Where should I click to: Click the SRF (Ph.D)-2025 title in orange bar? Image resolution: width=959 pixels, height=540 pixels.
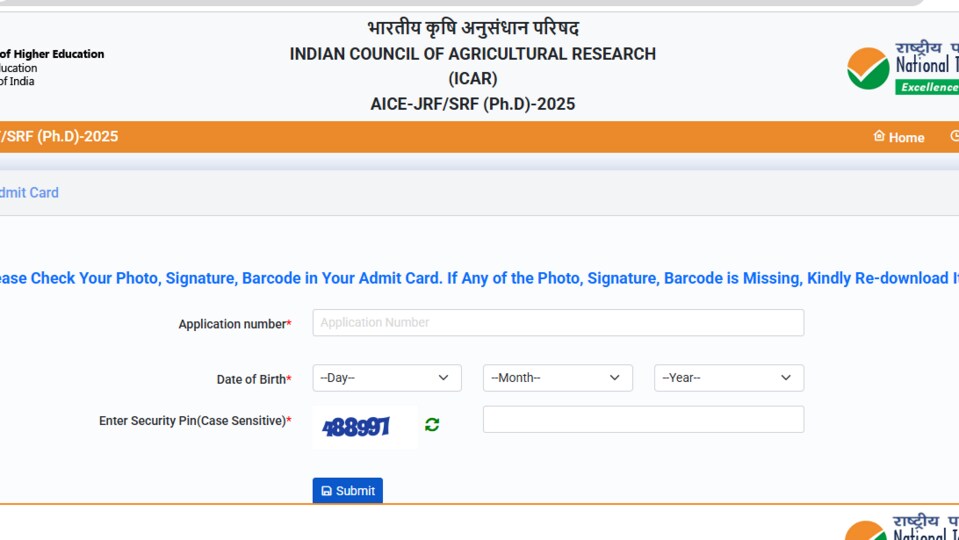(59, 136)
